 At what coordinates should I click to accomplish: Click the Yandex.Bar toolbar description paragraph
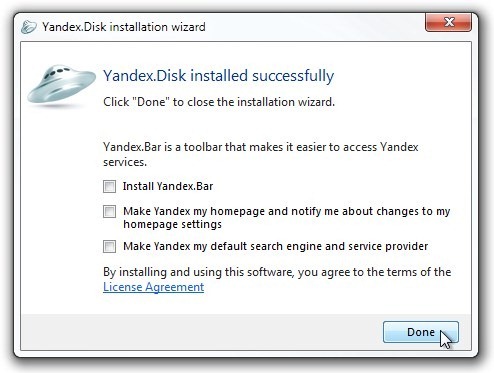(x=261, y=154)
